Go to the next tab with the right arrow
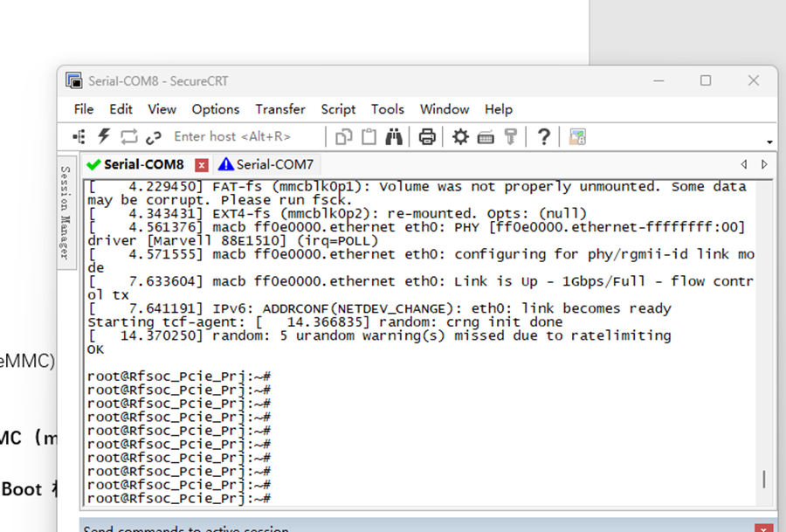Image resolution: width=786 pixels, height=532 pixels. pyautogui.click(x=764, y=164)
